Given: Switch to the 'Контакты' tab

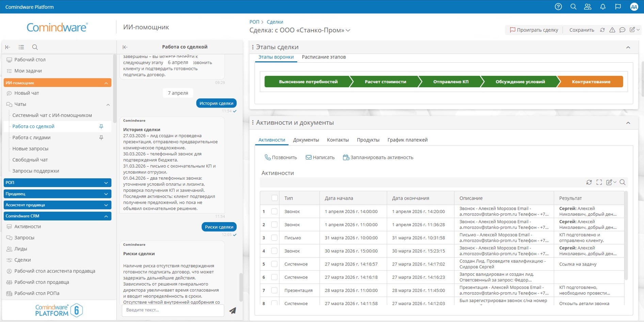Looking at the screenshot, I should pos(338,140).
